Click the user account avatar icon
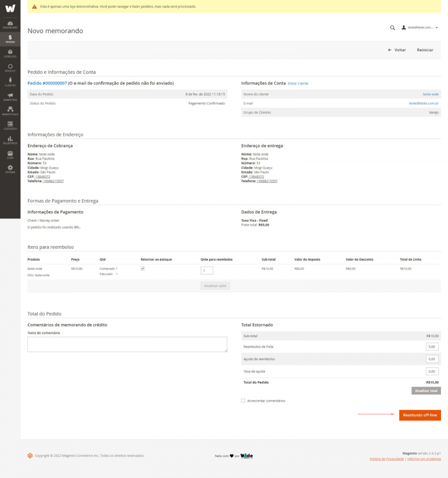 click(404, 28)
